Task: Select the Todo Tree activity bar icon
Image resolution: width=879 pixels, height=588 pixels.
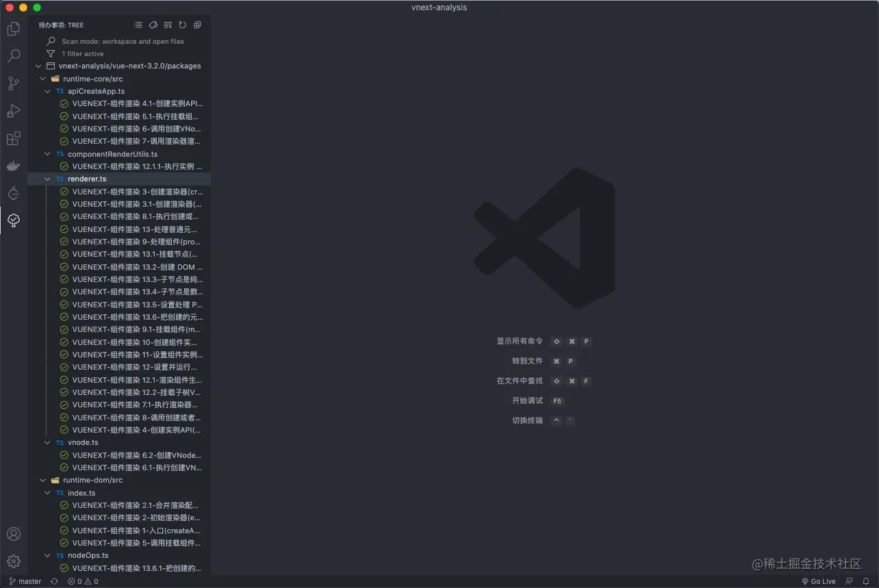Action: point(13,220)
